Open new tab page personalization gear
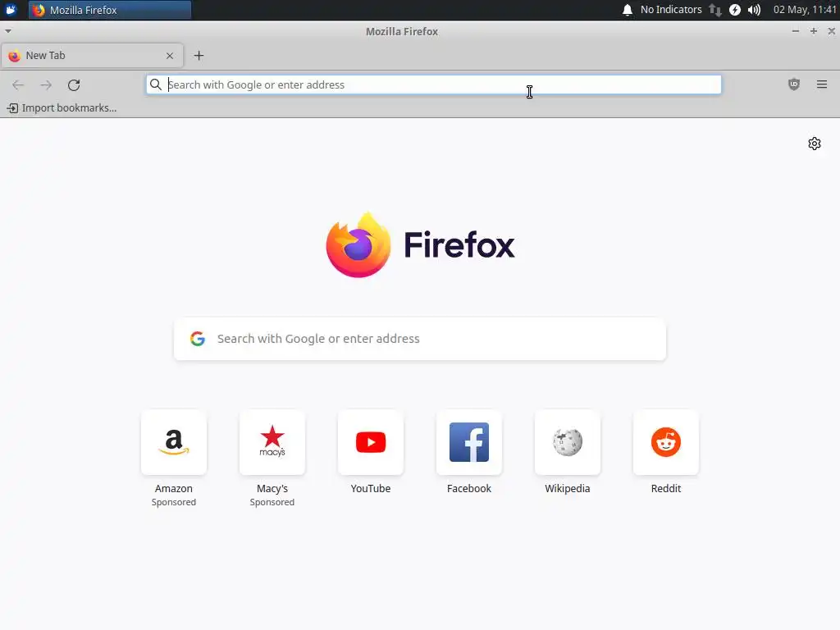840x630 pixels. tap(815, 144)
